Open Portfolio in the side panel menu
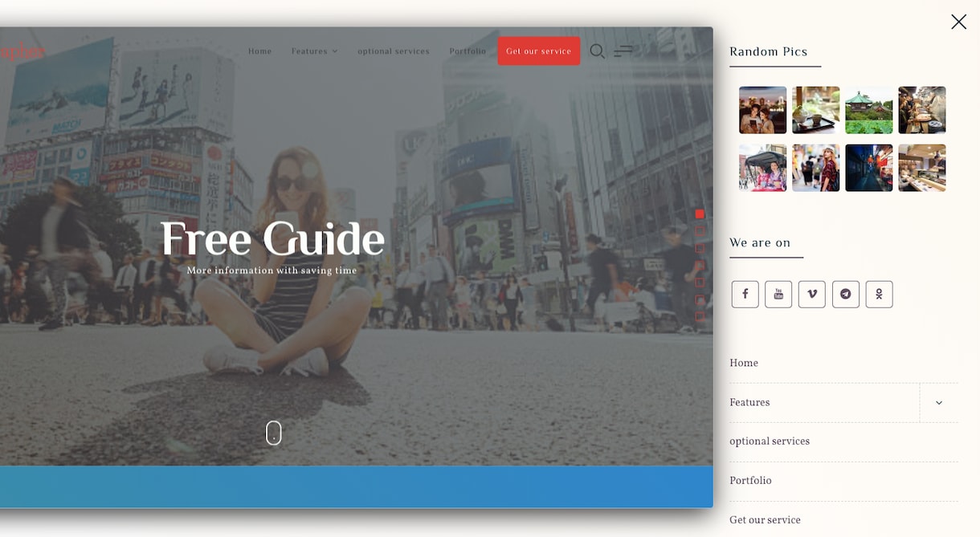This screenshot has width=980, height=537. click(x=750, y=481)
